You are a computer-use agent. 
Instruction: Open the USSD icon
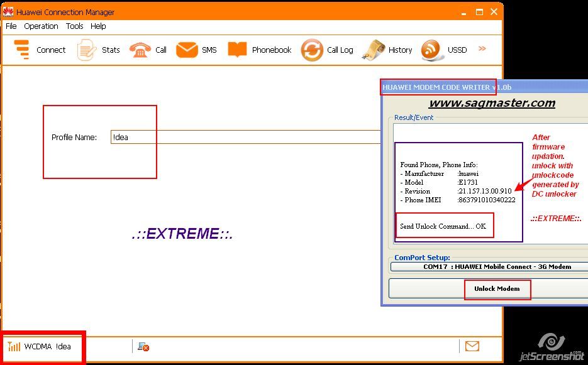tap(431, 50)
